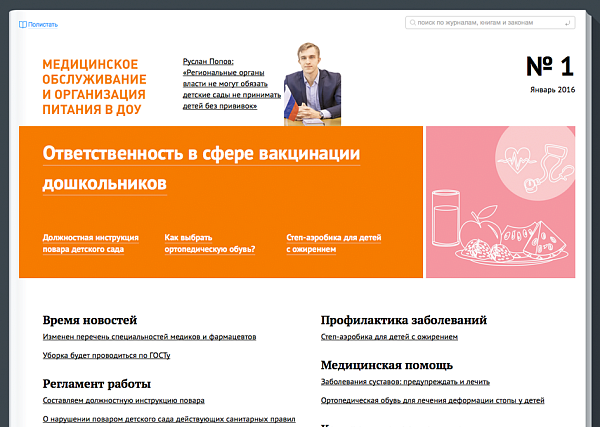This screenshot has width=600, height=427.
Task: Open Заболевания суставов: предупреждать и лечить link
Action: click(x=405, y=382)
